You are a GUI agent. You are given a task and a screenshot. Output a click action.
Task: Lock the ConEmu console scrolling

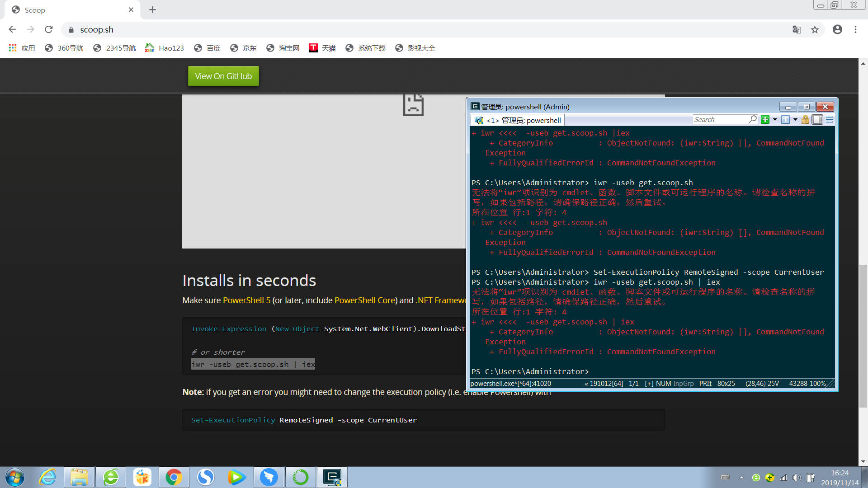coord(805,120)
